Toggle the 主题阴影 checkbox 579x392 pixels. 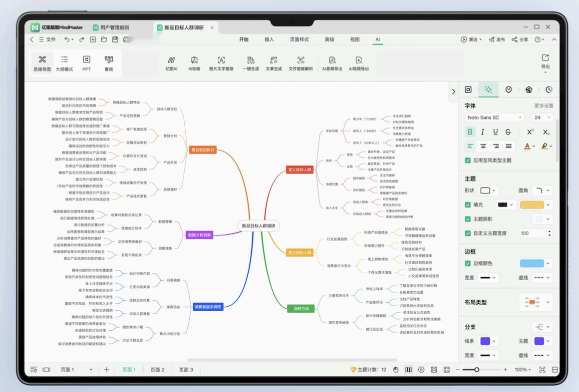[468, 219]
